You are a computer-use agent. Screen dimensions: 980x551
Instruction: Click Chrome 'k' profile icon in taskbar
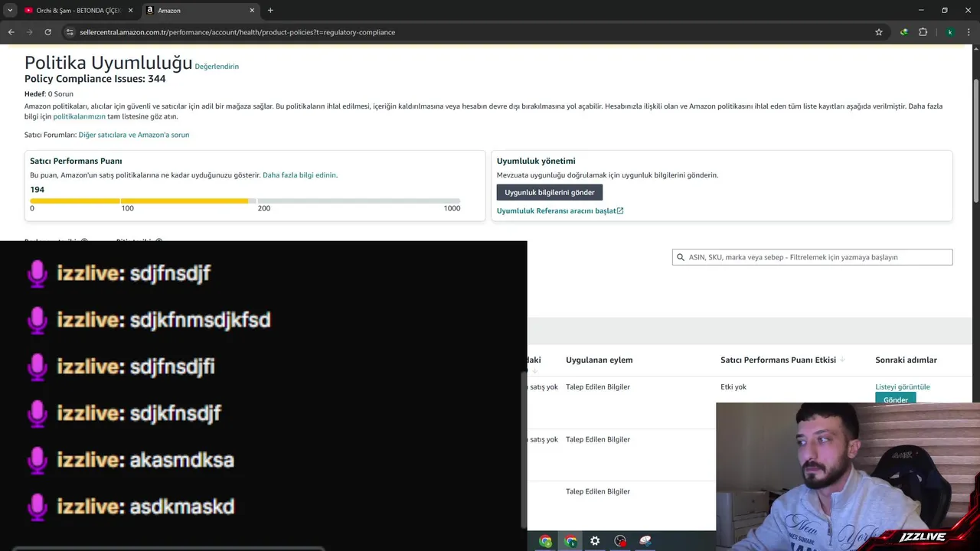[570, 541]
